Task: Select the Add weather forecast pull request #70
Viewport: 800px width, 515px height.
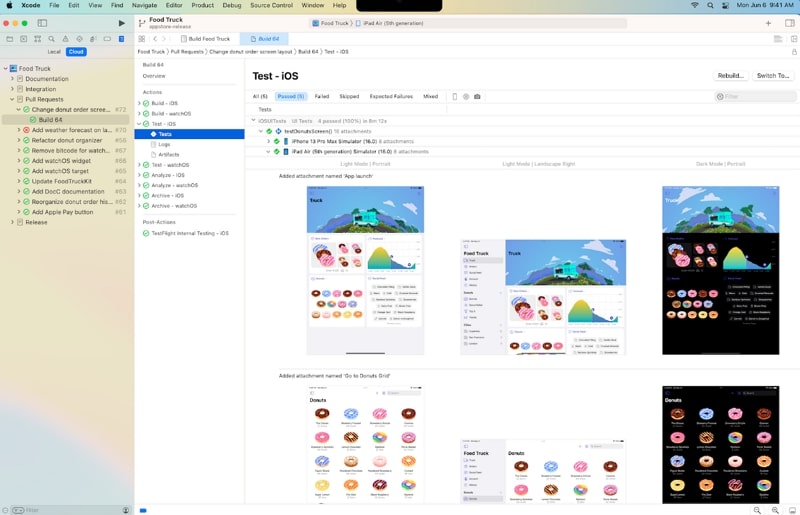Action: 71,130
